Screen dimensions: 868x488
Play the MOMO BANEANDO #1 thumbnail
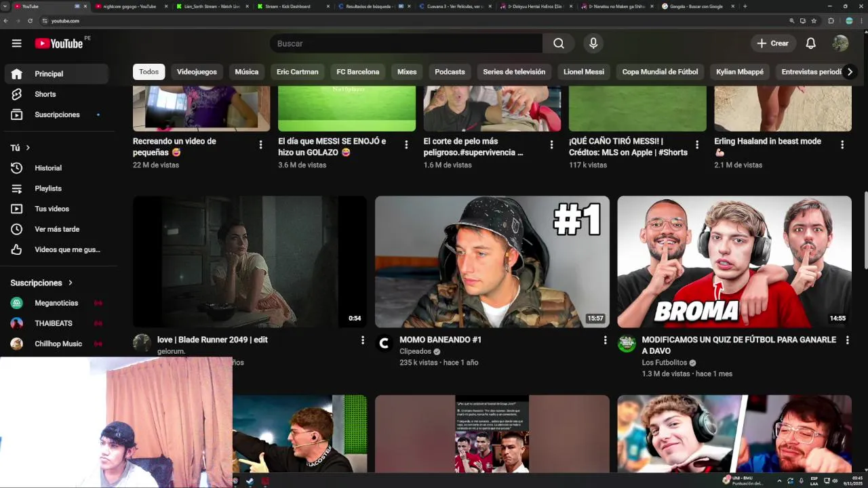[x=492, y=262]
